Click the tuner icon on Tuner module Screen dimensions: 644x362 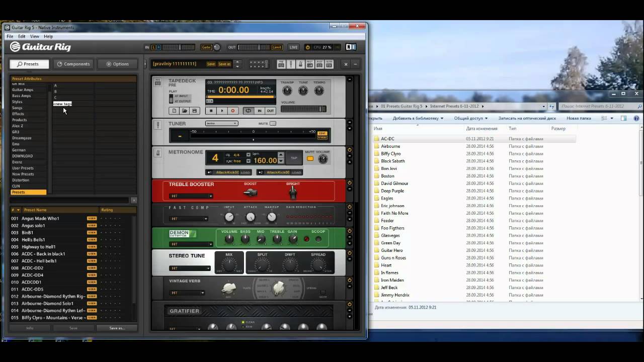158,125
